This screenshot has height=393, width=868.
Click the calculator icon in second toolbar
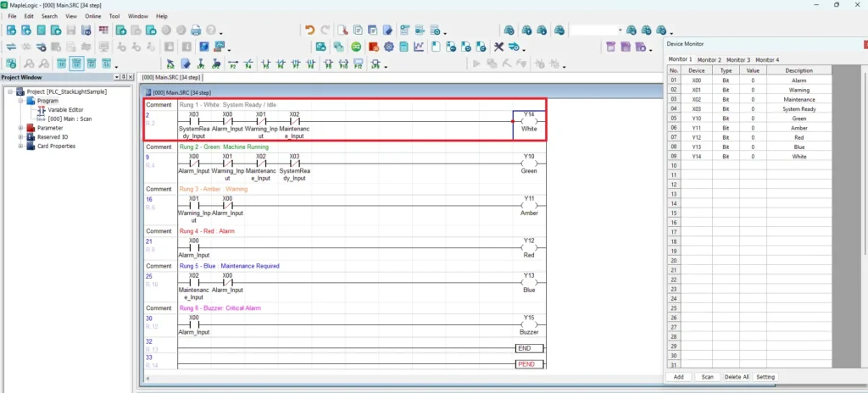[x=404, y=47]
